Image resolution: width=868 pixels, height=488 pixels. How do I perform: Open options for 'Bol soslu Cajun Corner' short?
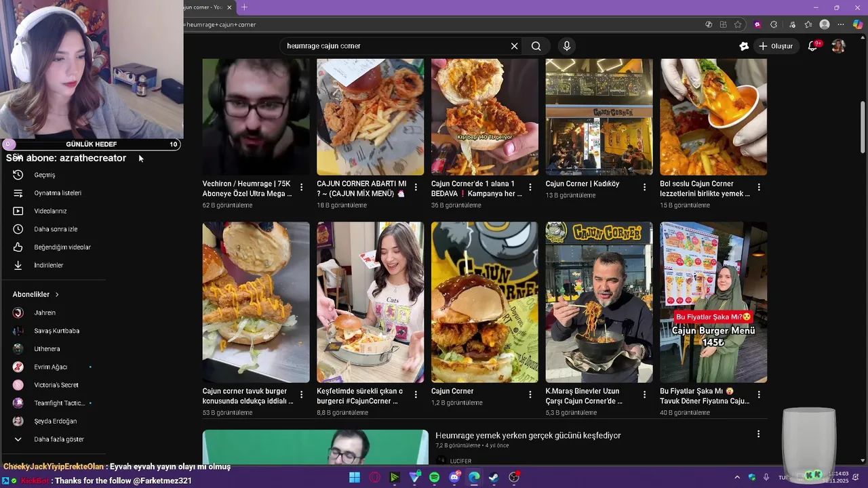coord(759,187)
